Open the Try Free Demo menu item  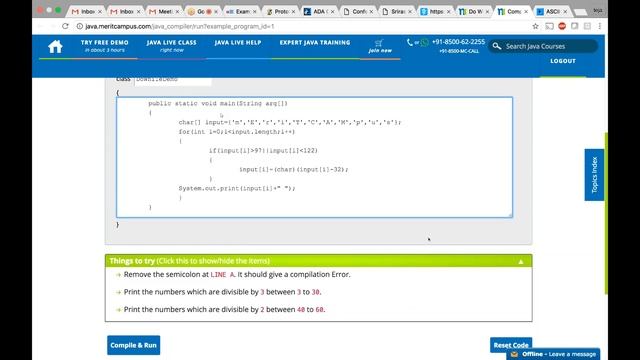(104, 46)
